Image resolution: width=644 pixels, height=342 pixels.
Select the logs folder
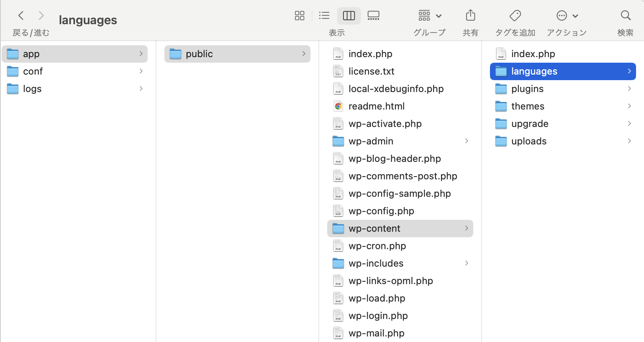[32, 89]
